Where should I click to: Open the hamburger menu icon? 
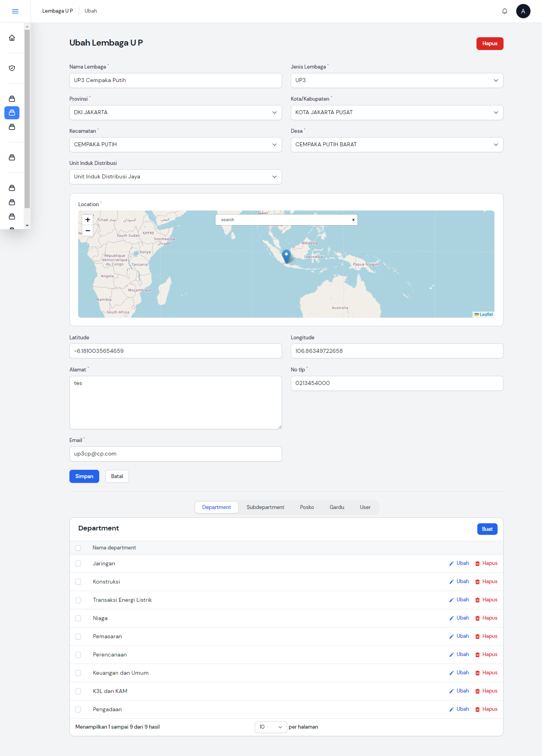pyautogui.click(x=15, y=11)
